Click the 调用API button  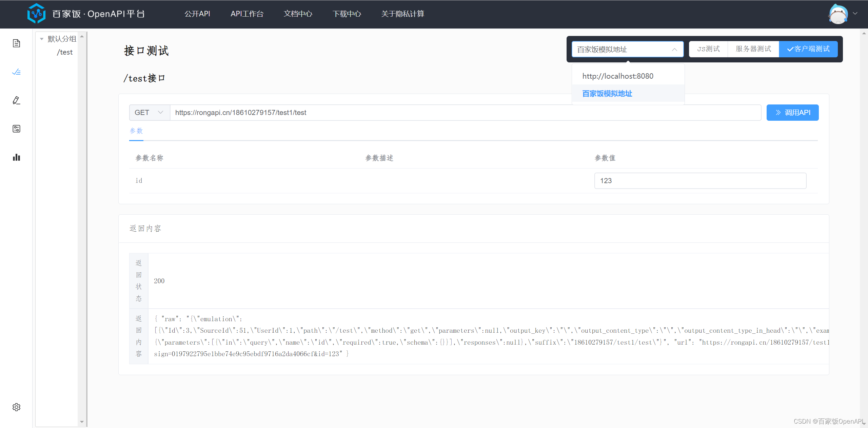coord(792,113)
